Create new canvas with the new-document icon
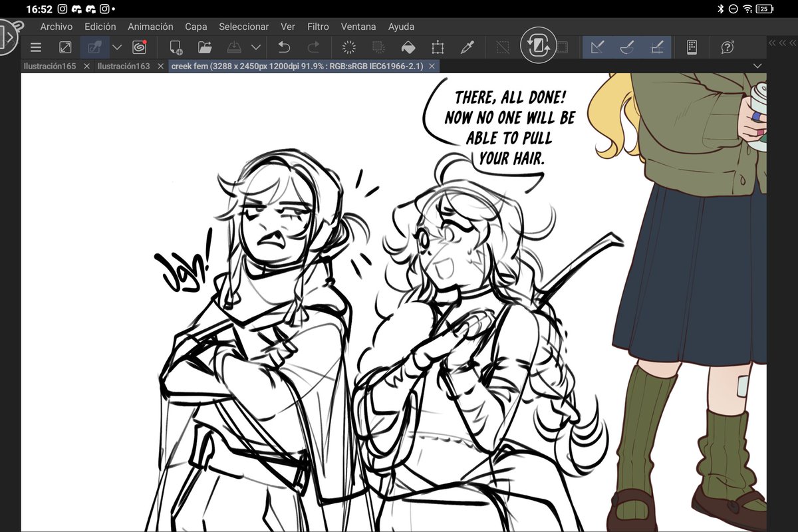 point(176,47)
